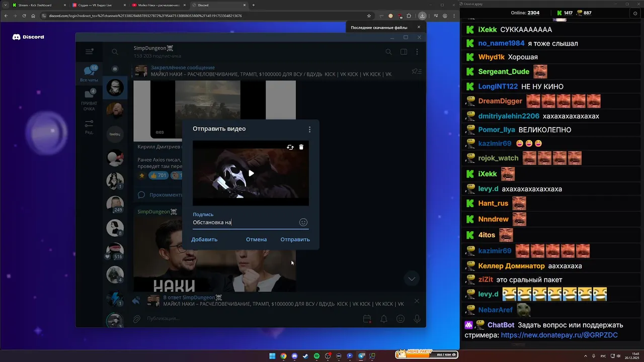Open browser extensions puzzle icon

click(x=409, y=16)
